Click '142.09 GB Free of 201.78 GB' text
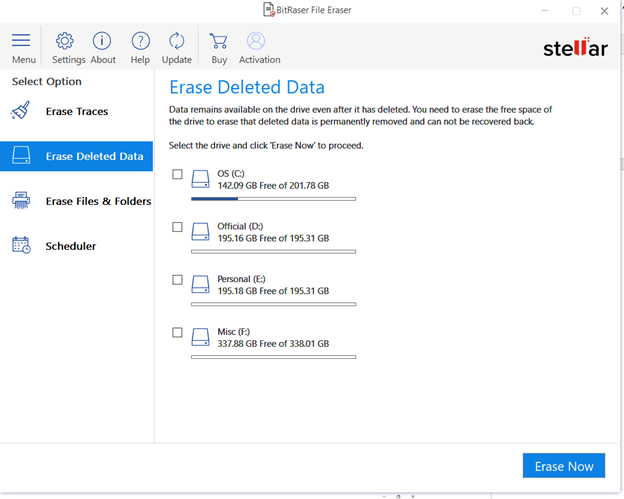The width and height of the screenshot is (624, 499). pos(273,185)
